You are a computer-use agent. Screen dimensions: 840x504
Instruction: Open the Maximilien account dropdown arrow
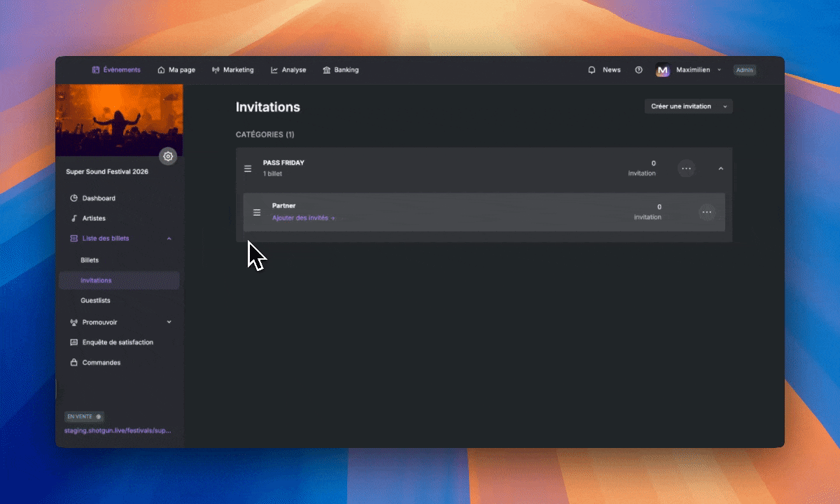click(x=719, y=70)
